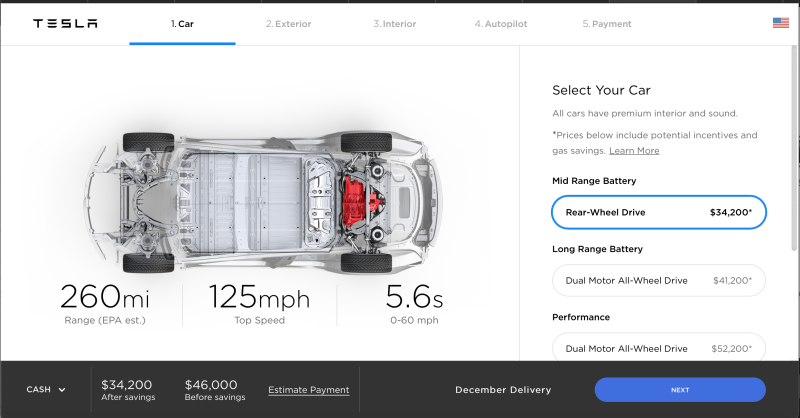Click the $46,000 before savings price
Image resolution: width=800 pixels, height=418 pixels.
click(x=211, y=384)
